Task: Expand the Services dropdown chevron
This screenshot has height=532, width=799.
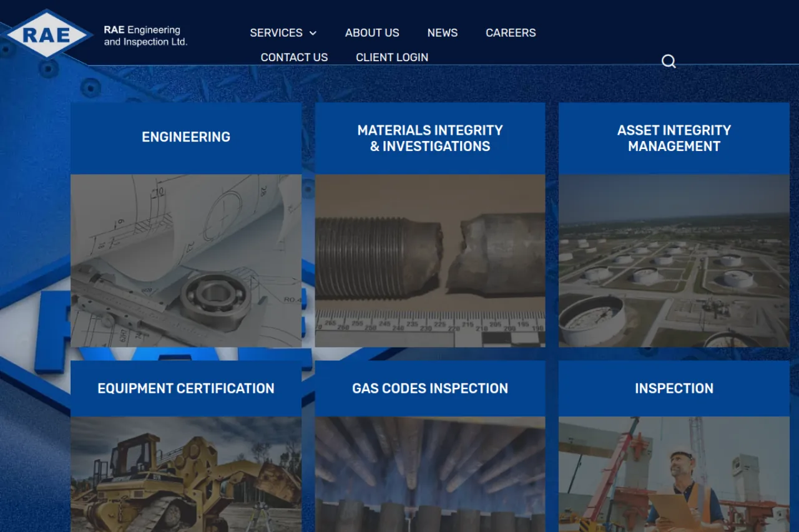Action: [313, 33]
